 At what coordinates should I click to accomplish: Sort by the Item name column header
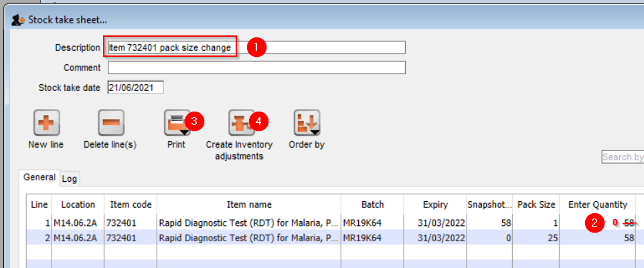(248, 205)
